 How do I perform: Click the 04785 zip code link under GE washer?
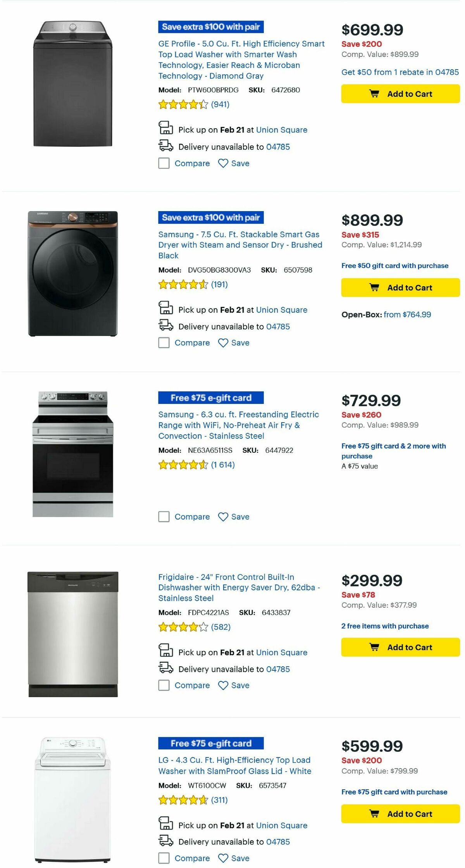pos(277,147)
